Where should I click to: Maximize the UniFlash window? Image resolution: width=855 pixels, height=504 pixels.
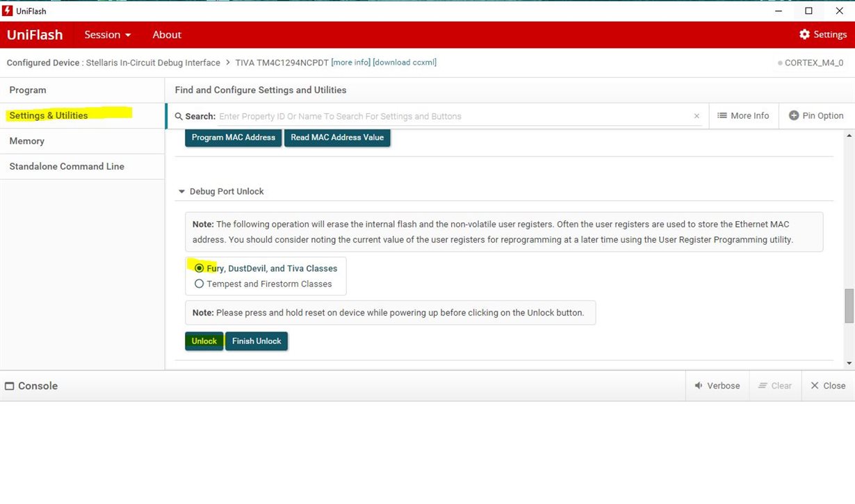click(808, 10)
